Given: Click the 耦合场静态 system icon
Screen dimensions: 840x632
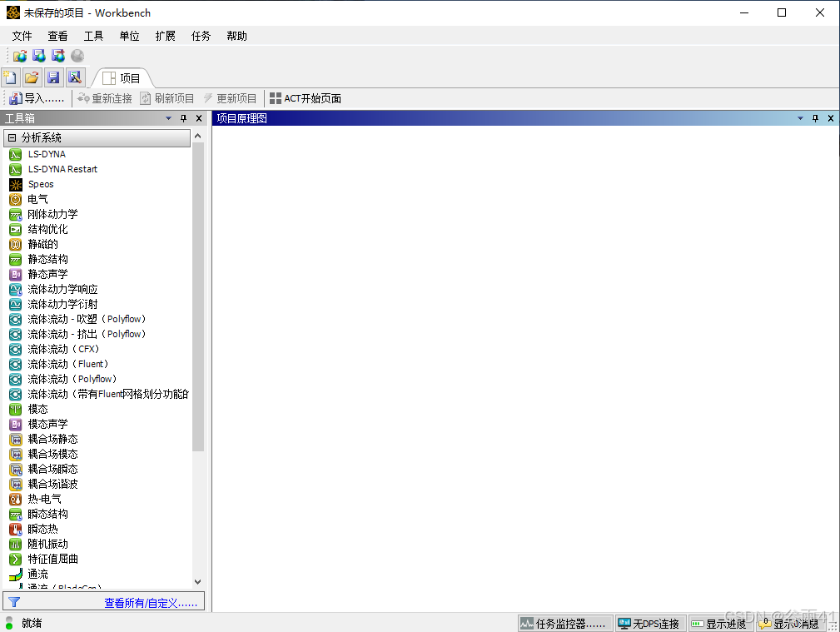Looking at the screenshot, I should [16, 440].
